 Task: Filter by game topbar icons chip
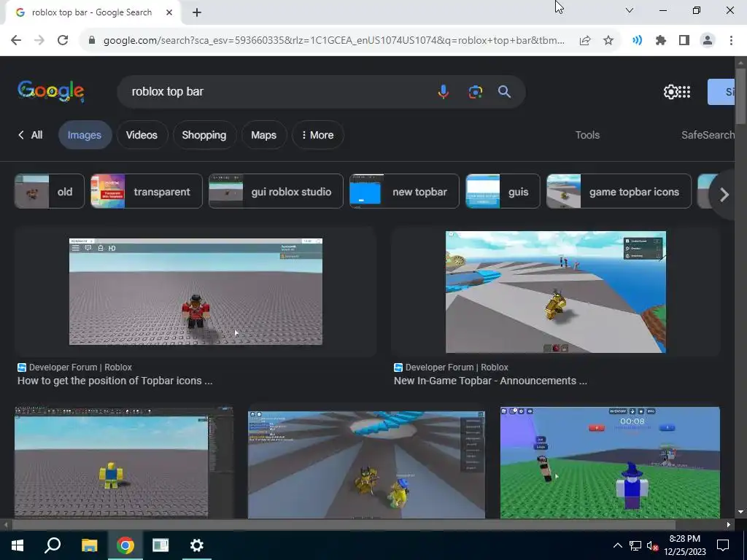(619, 192)
